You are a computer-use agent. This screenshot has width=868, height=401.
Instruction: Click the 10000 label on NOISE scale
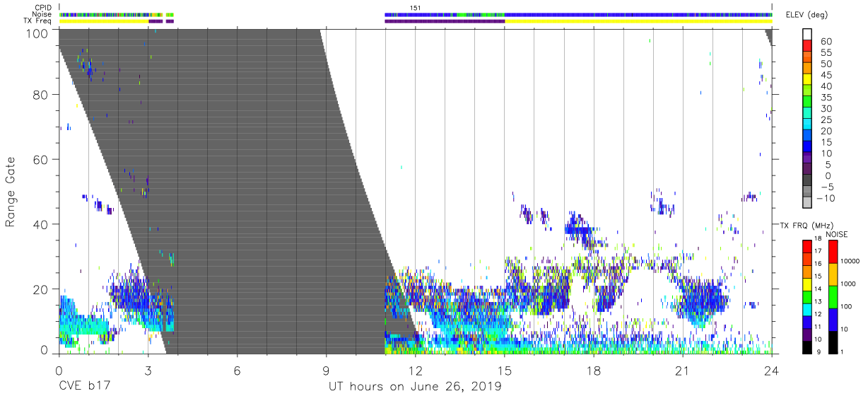click(x=850, y=262)
